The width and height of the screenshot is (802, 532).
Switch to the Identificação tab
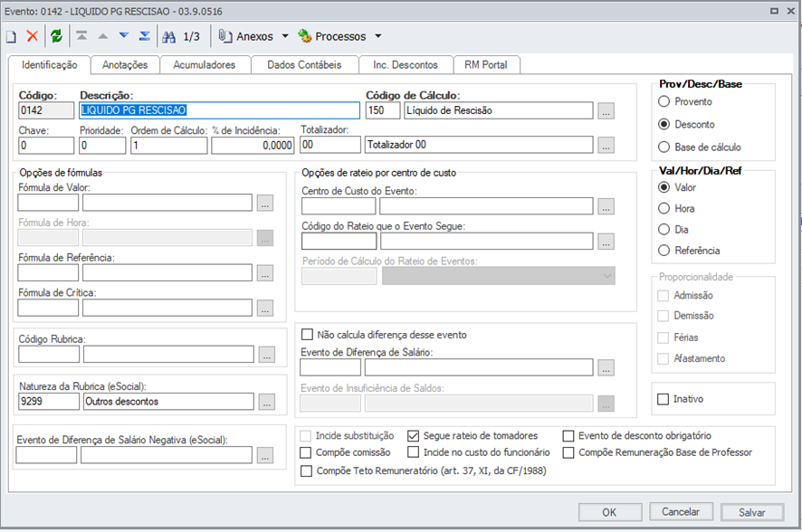49,65
